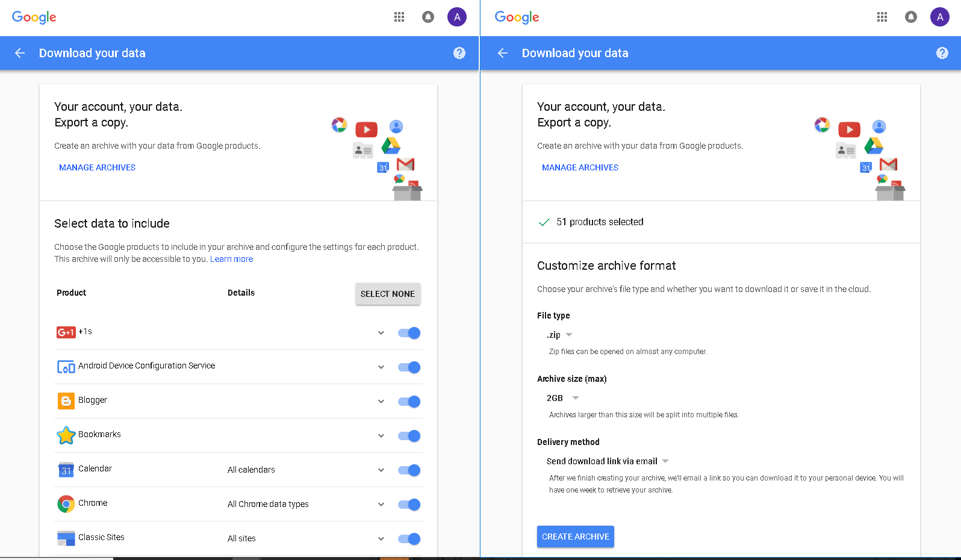Click products illustration in right window

coord(860,158)
